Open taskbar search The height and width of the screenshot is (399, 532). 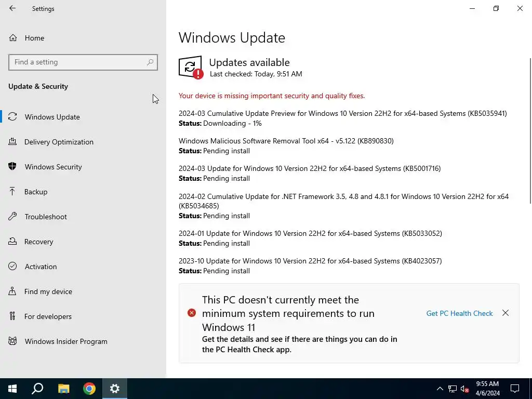(x=37, y=389)
